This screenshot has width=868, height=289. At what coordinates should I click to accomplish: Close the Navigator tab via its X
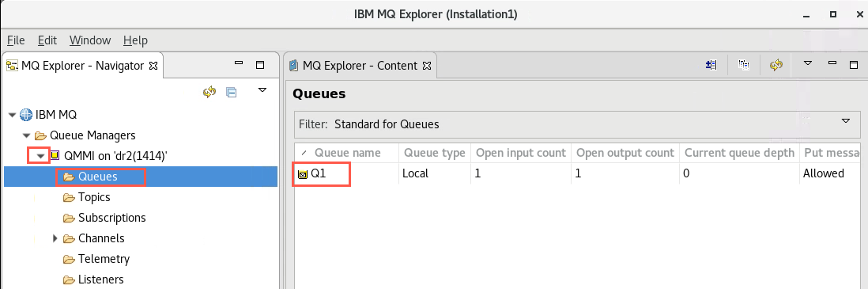coord(153,66)
